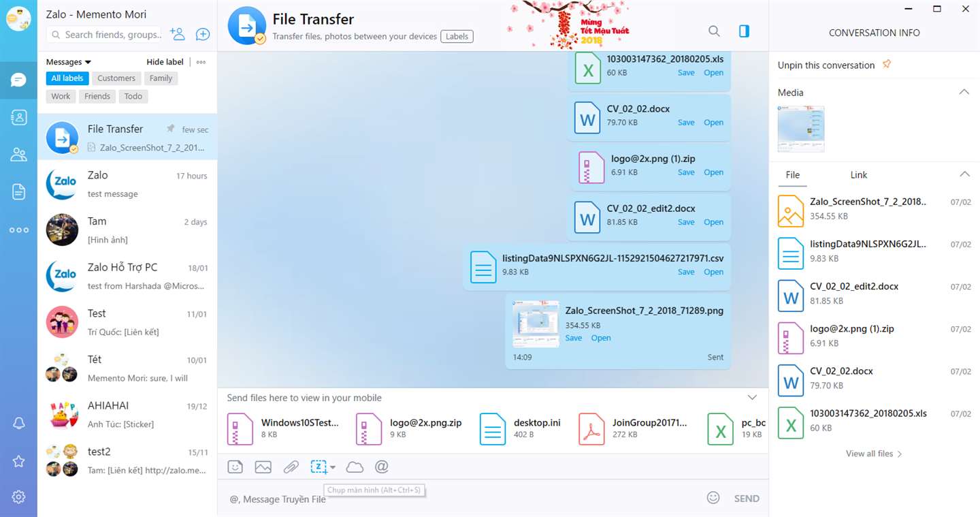Screen dimensions: 980x517
Task: Select the Family label filter
Action: pos(161,78)
